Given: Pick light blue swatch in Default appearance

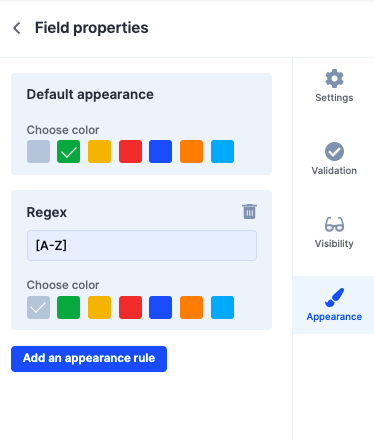Looking at the screenshot, I should pyautogui.click(x=222, y=152).
